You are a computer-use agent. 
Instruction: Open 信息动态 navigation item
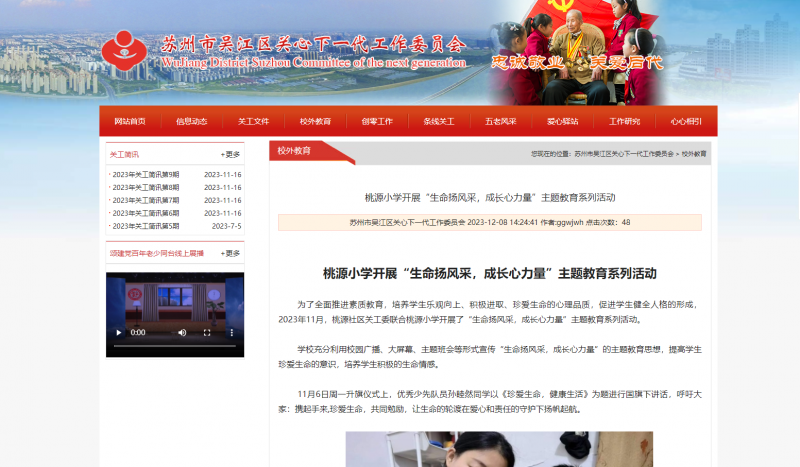point(191,121)
